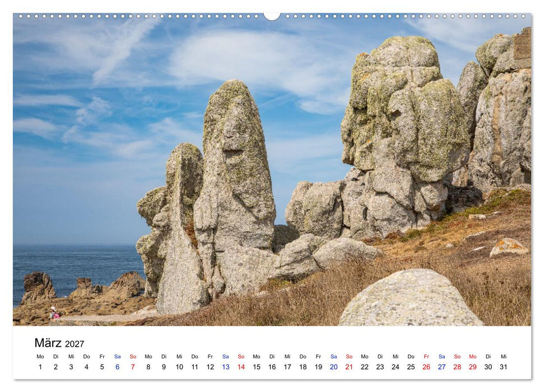The width and height of the screenshot is (544, 392).
Task: Select day 15 in the calendar
Action: pyautogui.click(x=257, y=367)
